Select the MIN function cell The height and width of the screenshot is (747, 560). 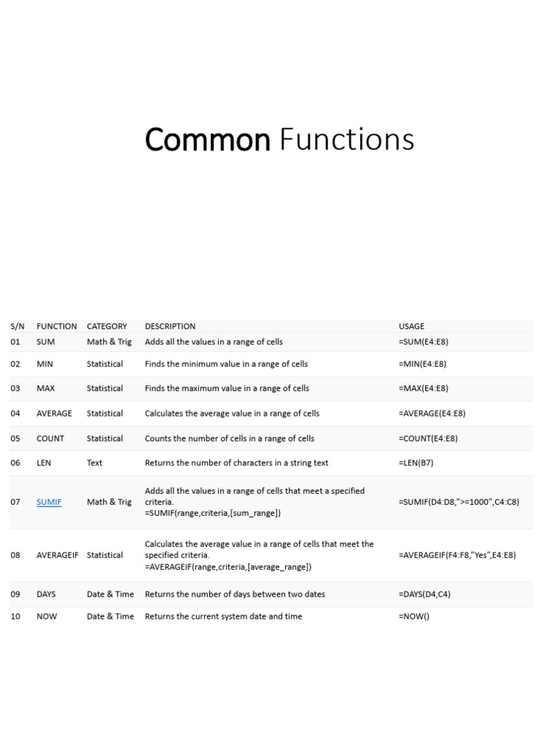pos(44,363)
